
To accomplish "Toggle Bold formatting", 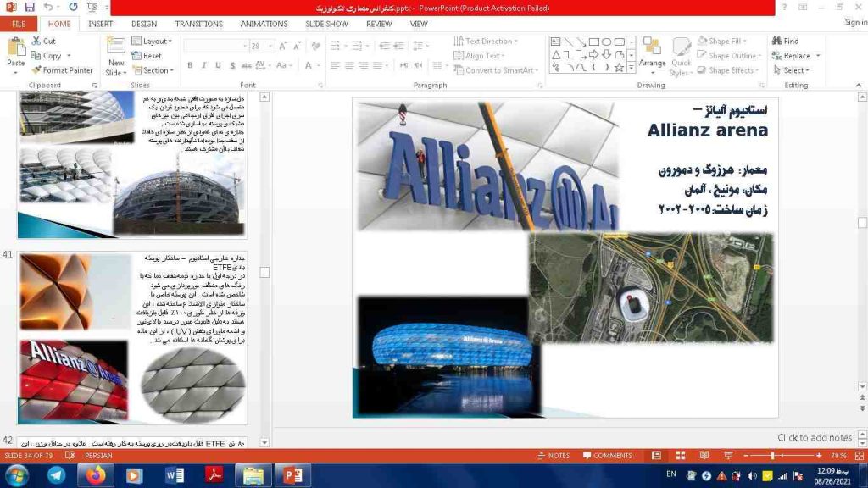I will tap(190, 65).
